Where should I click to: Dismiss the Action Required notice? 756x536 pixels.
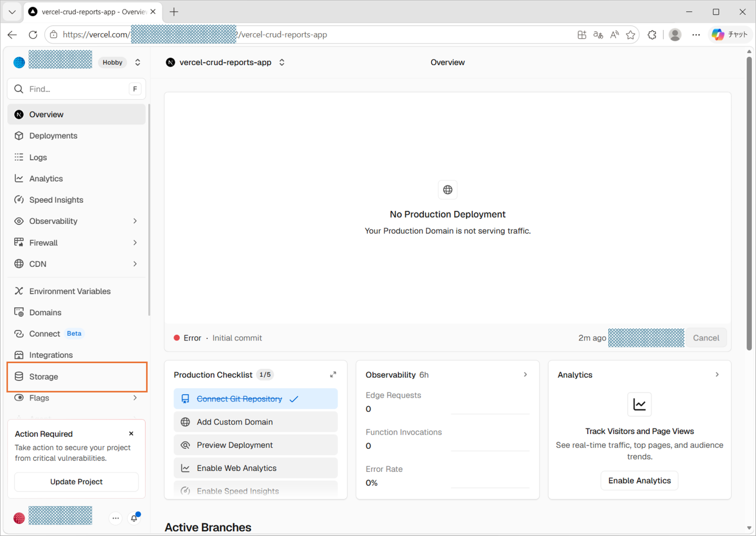point(131,434)
